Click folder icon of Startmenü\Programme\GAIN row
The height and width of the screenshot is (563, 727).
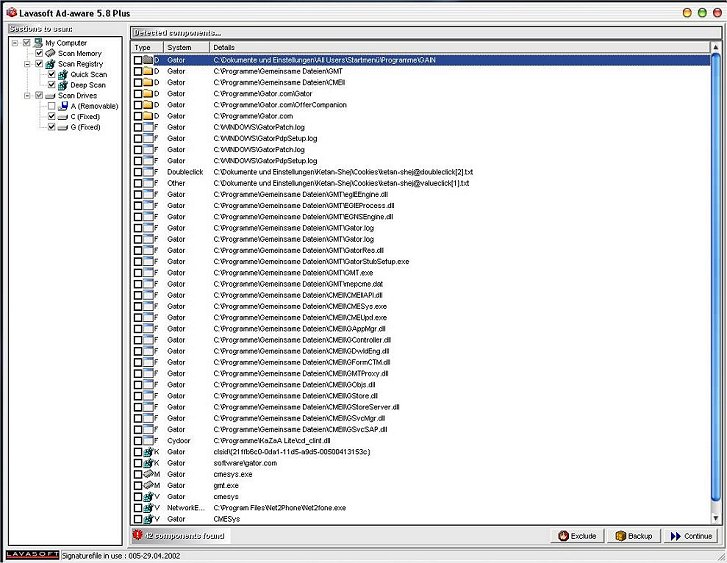(148, 60)
